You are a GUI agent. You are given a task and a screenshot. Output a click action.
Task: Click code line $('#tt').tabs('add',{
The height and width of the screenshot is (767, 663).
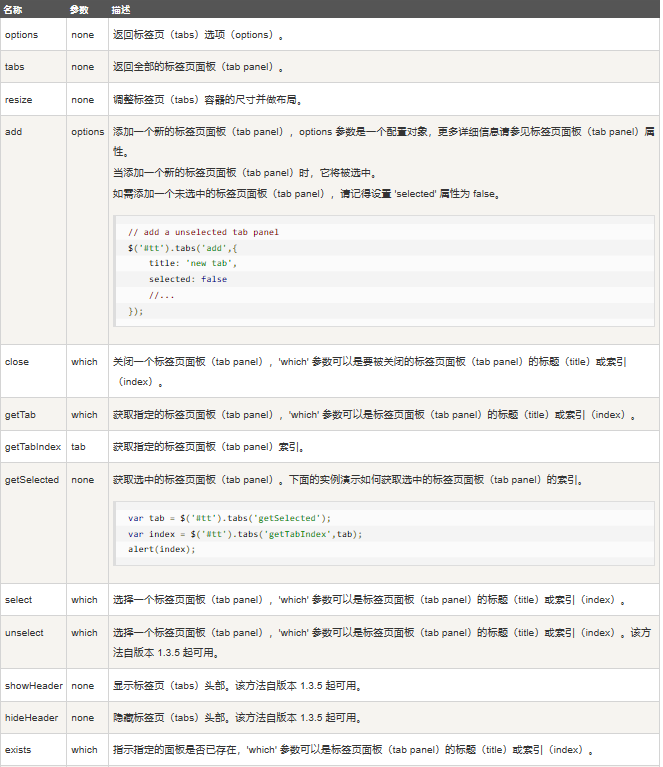pyautogui.click(x=183, y=248)
